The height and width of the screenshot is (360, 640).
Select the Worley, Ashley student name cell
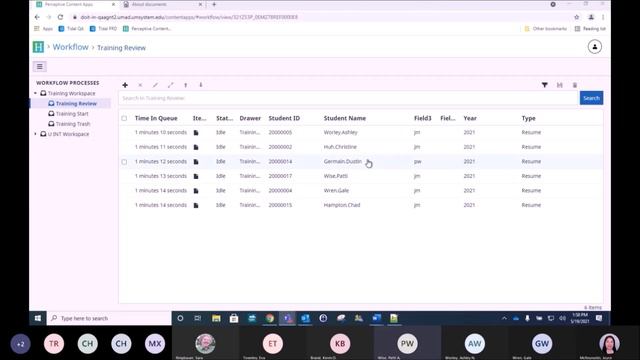click(x=340, y=133)
